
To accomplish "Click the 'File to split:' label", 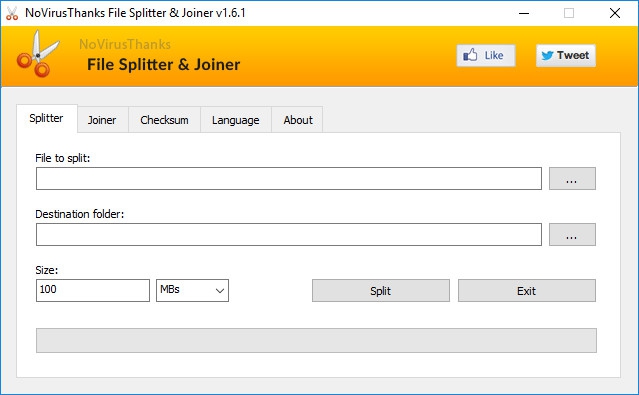I will click(x=63, y=158).
